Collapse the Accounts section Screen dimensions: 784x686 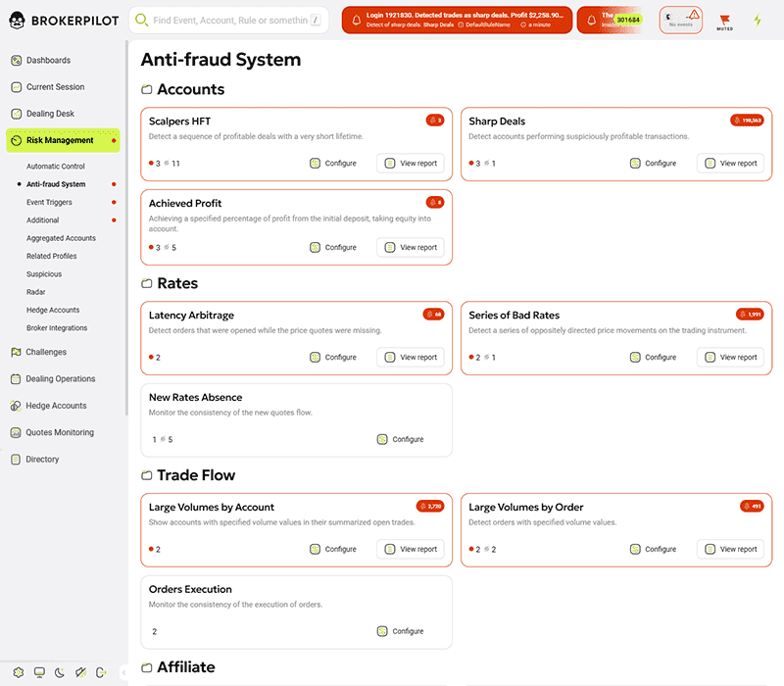pos(147,87)
